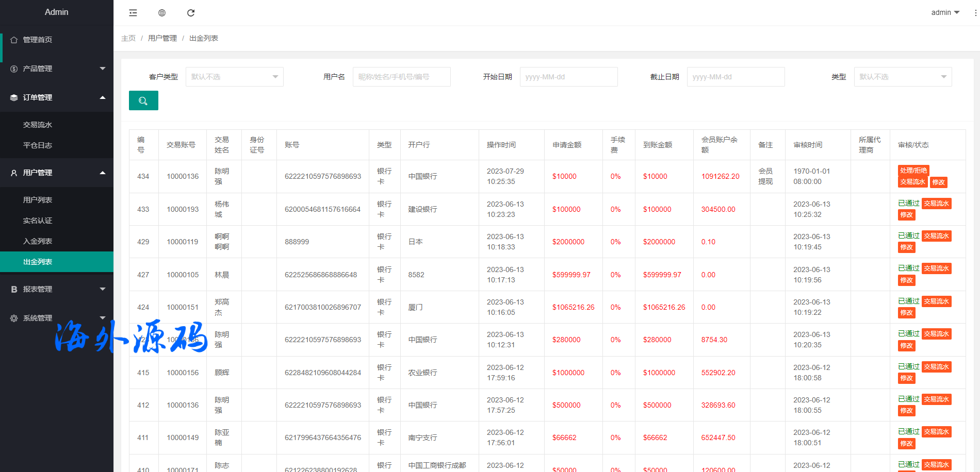
Task: Go to 交易流水 in sidebar
Action: pos(38,125)
